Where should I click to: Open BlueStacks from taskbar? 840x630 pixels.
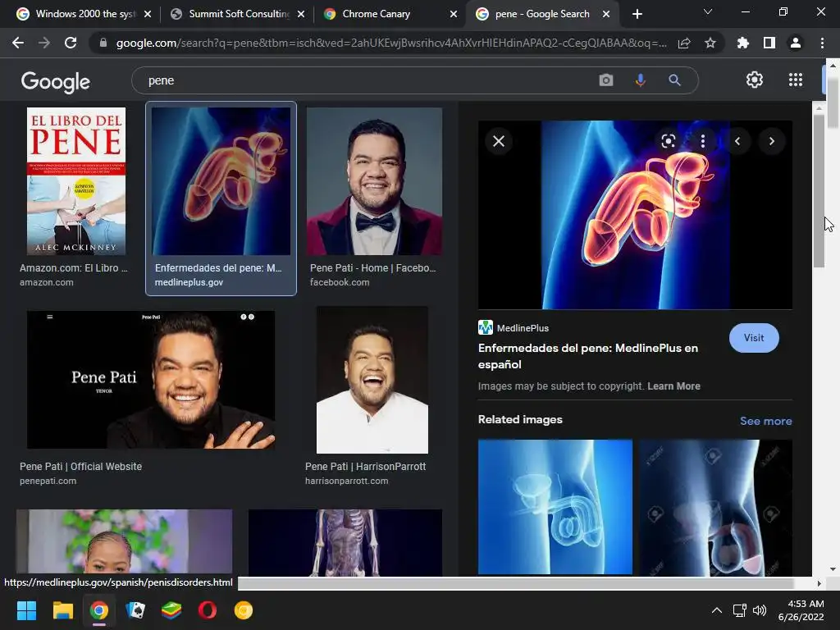pos(171,610)
